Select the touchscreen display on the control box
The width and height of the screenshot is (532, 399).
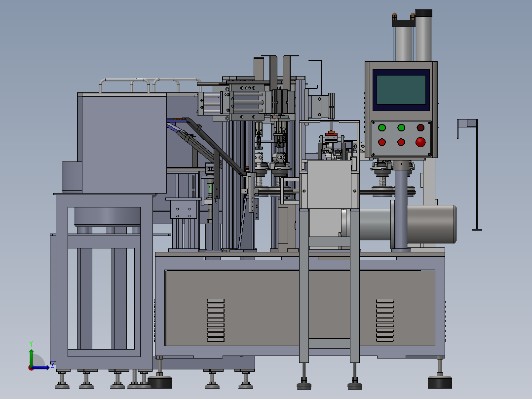[401, 90]
